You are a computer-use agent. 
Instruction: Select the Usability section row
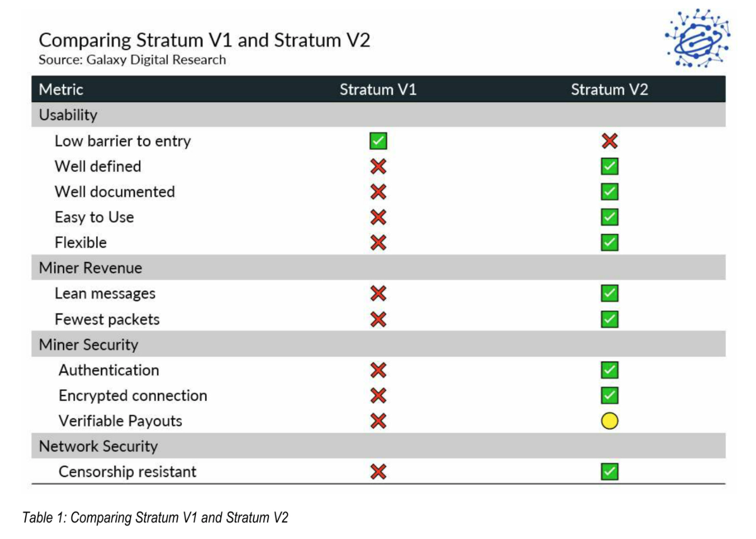[x=379, y=115]
